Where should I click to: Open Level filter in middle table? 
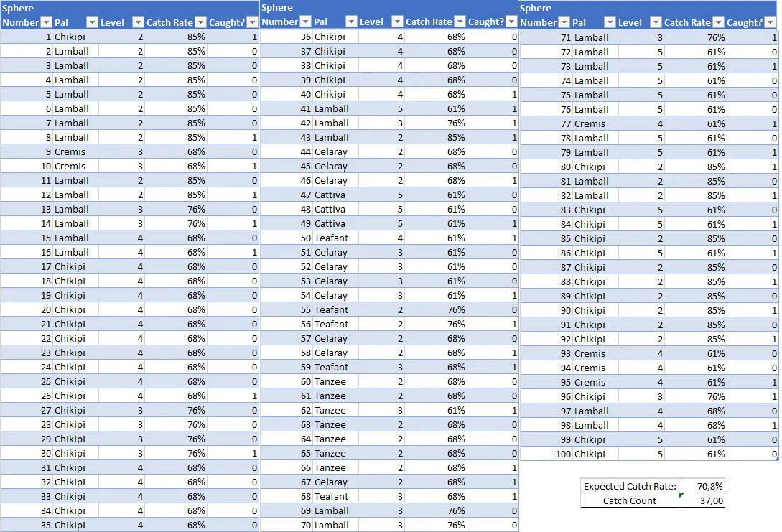(x=397, y=22)
